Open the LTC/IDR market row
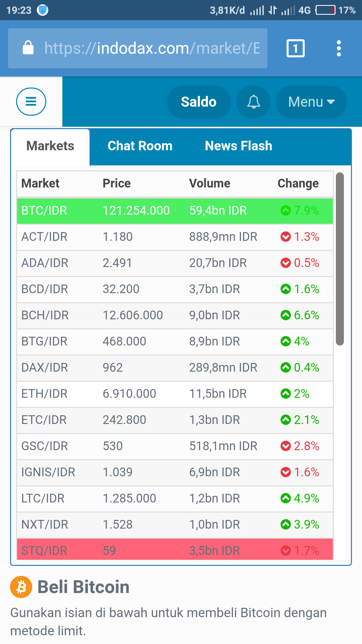 (x=174, y=498)
